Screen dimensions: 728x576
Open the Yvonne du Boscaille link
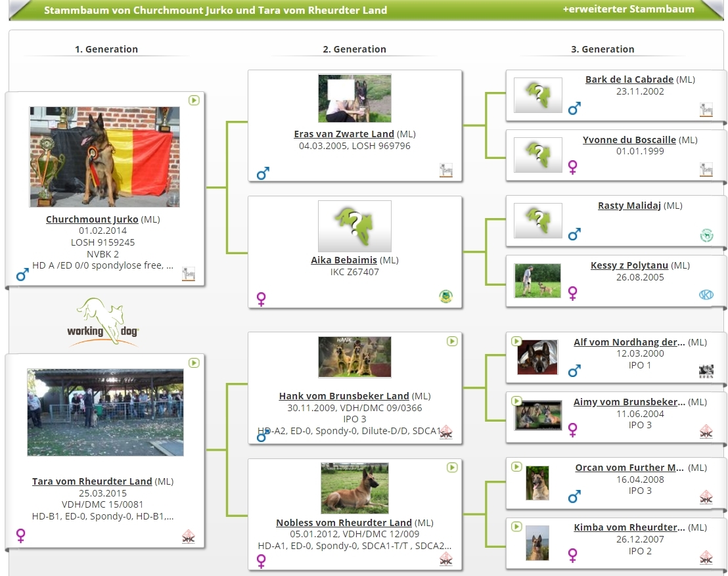[x=629, y=140]
